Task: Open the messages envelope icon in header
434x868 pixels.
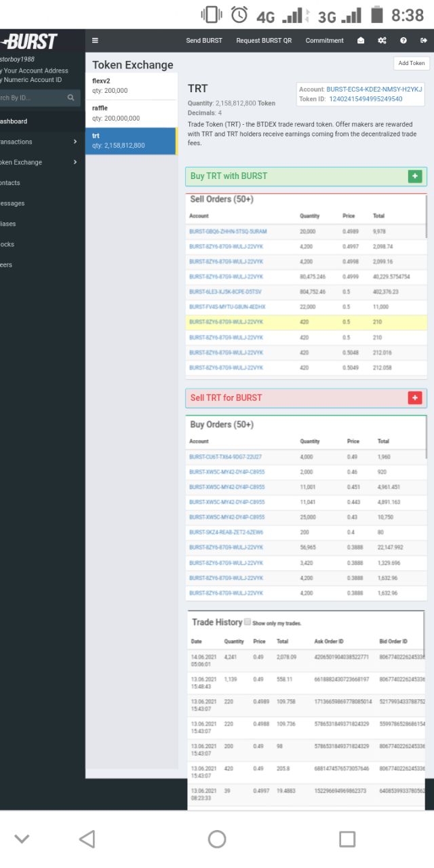Action: 361,41
